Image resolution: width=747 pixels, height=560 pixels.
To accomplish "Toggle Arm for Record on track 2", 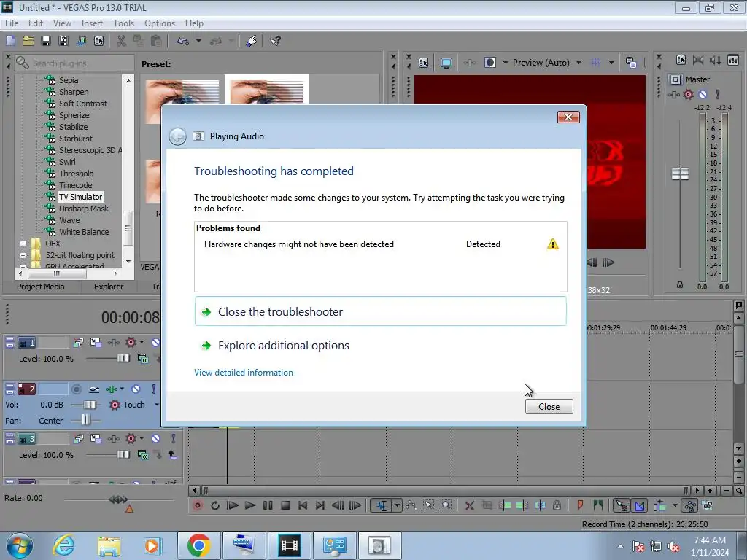I will (x=76, y=389).
